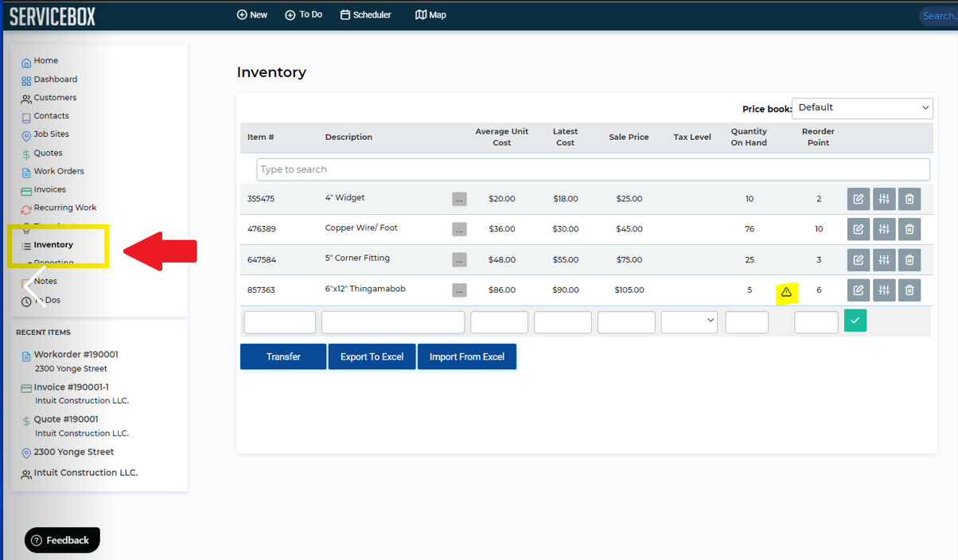Image resolution: width=958 pixels, height=560 pixels.
Task: Open Quotes in sidebar
Action: point(48,153)
